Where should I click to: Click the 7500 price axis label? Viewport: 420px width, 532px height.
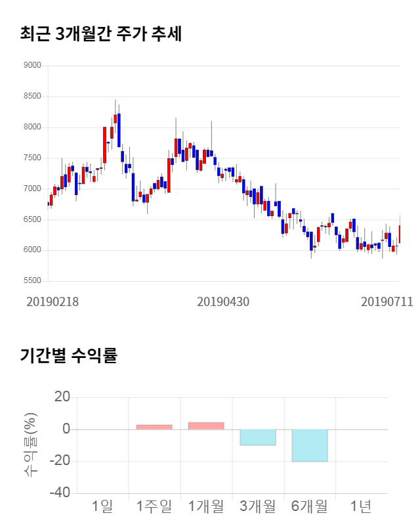(x=32, y=158)
